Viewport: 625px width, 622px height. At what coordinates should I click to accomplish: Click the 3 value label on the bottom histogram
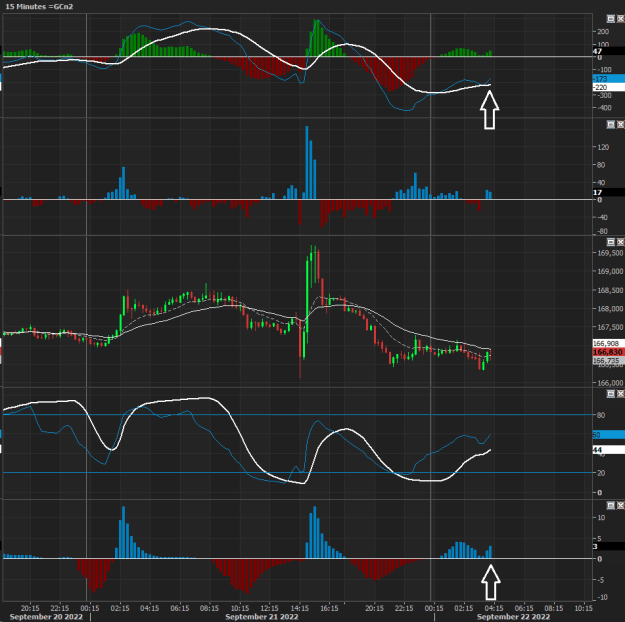click(608, 546)
